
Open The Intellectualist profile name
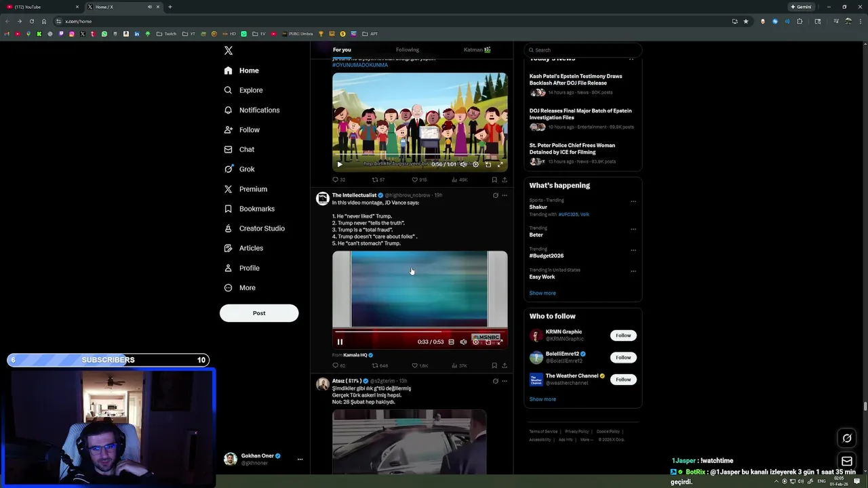coord(354,195)
